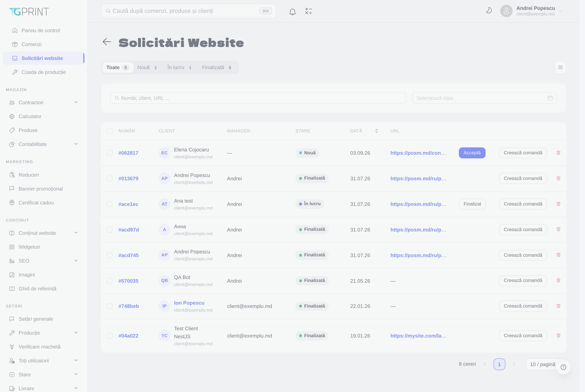Click Creează comandă for QA Bot row
The image size is (585, 392).
(523, 280)
